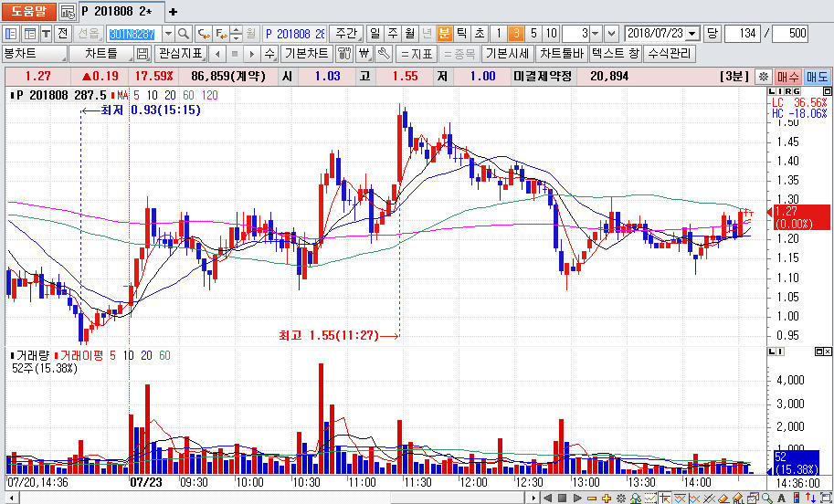
Task: Open the symbol code dropdown arrow
Action: pos(170,33)
